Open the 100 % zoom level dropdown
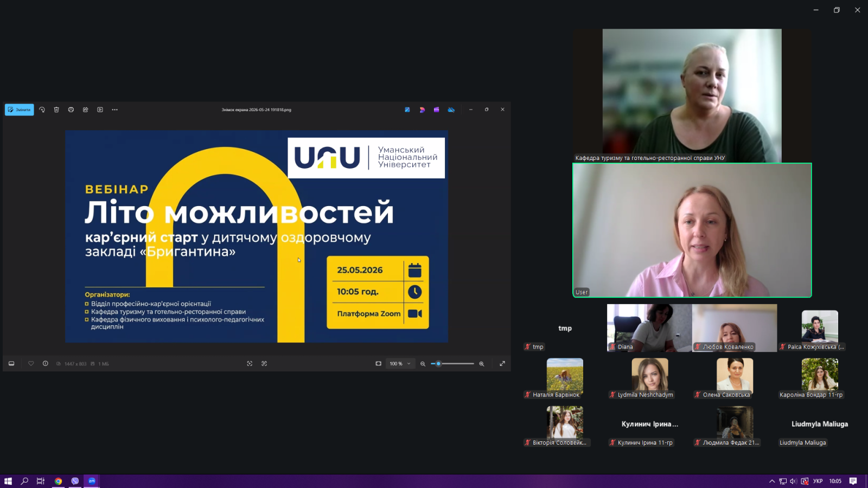 click(x=400, y=364)
